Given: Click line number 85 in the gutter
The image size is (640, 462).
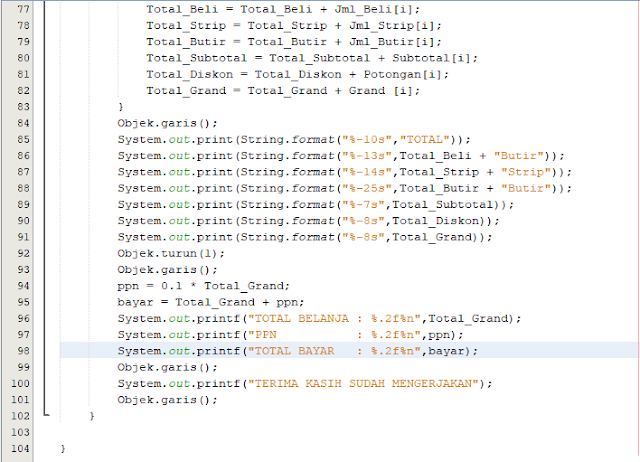Looking at the screenshot, I should tap(23, 140).
